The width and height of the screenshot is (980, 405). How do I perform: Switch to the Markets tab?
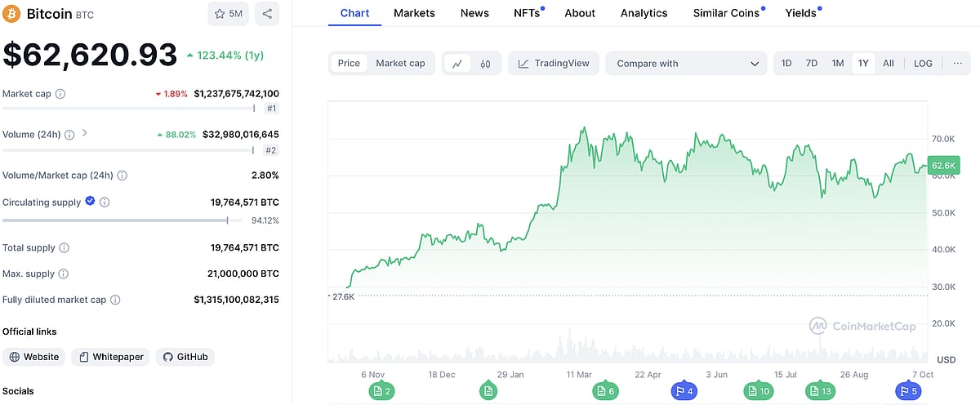(414, 13)
